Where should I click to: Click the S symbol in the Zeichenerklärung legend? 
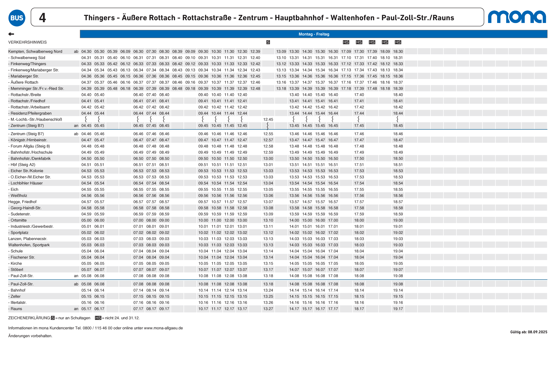click(x=53, y=318)
